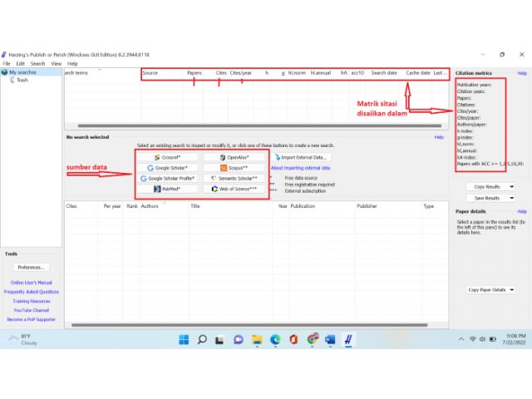Sort results by Authors column

(150, 206)
